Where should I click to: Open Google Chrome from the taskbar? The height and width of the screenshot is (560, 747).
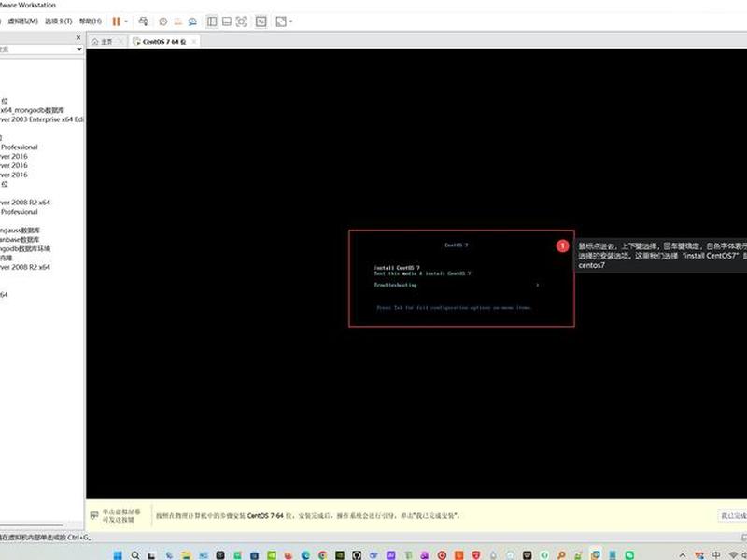pos(322,555)
